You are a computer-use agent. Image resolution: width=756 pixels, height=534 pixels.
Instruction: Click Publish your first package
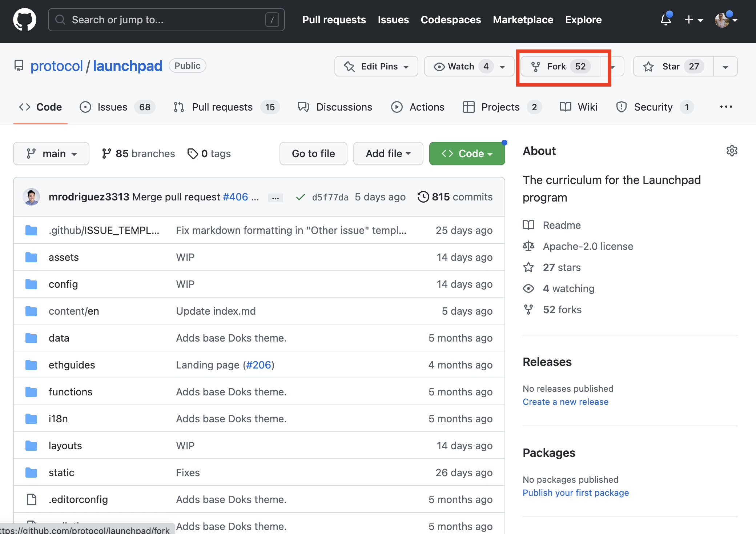click(576, 493)
